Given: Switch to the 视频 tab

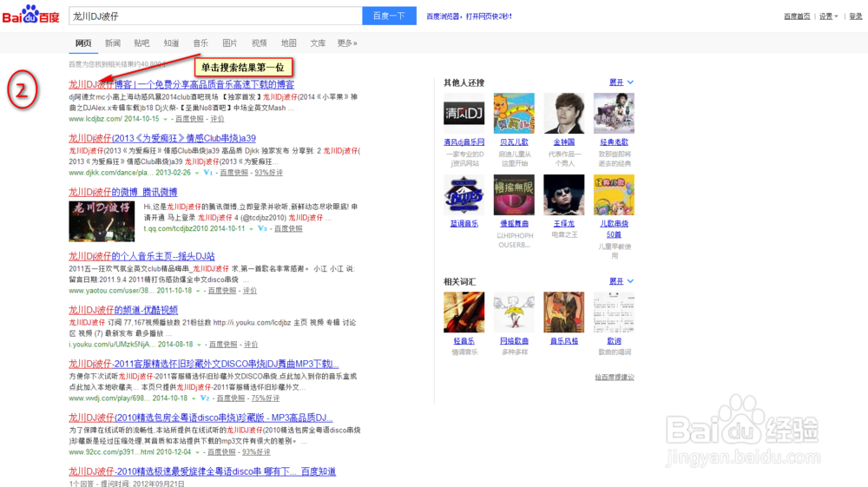Looking at the screenshot, I should click(x=259, y=43).
